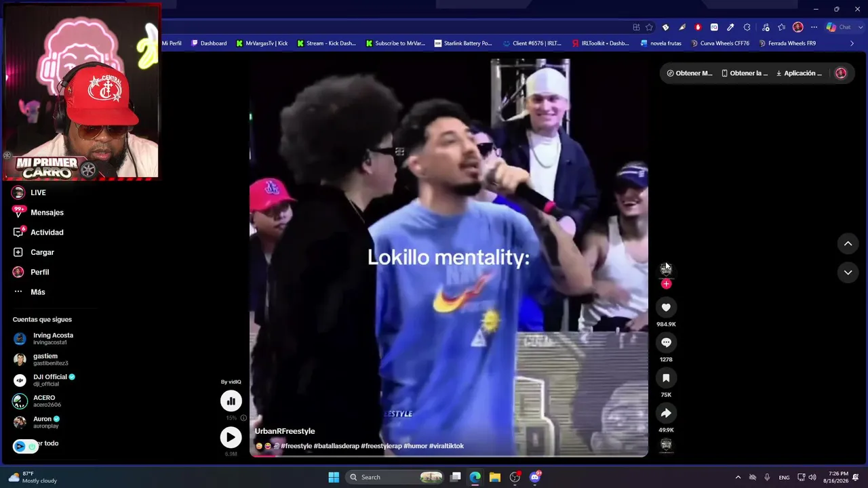Viewport: 868px width, 488px height.
Task: Open the Stream - Kick Dash... bookmark
Action: point(326,43)
